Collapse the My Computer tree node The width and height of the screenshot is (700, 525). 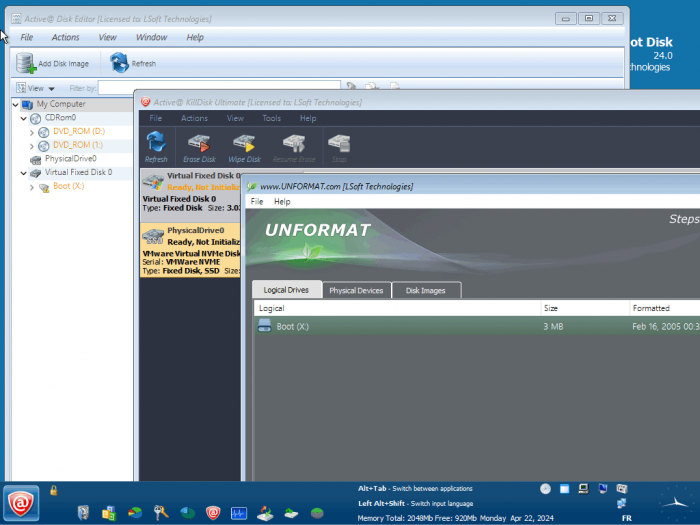point(16,104)
